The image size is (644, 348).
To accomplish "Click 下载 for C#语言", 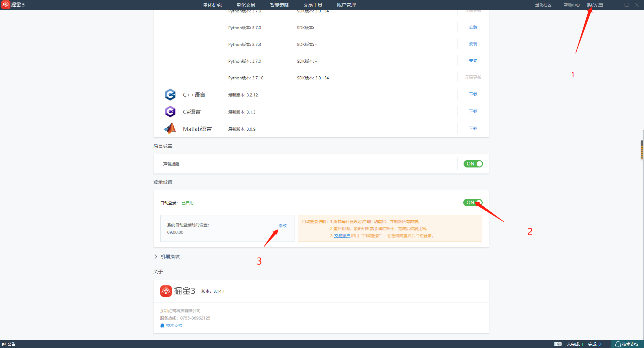I will 473,112.
